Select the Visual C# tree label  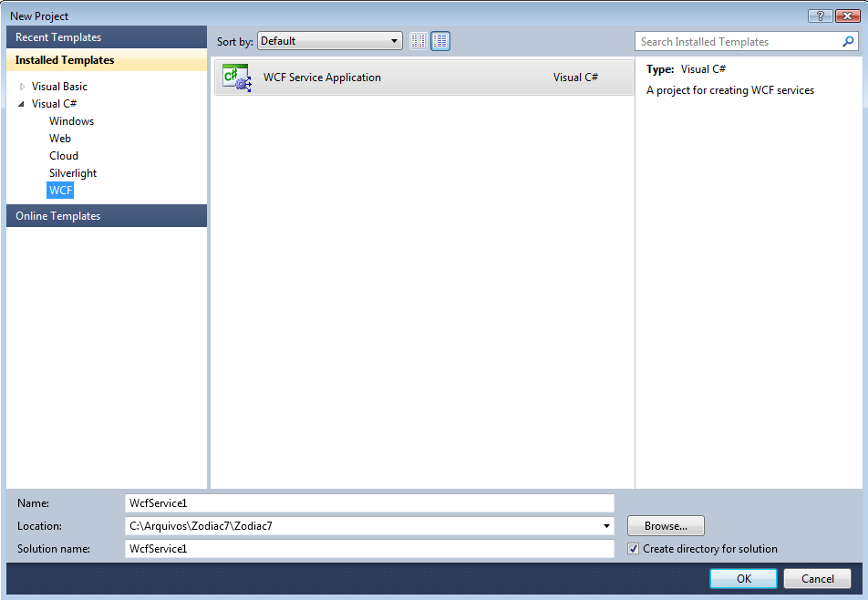(x=54, y=104)
